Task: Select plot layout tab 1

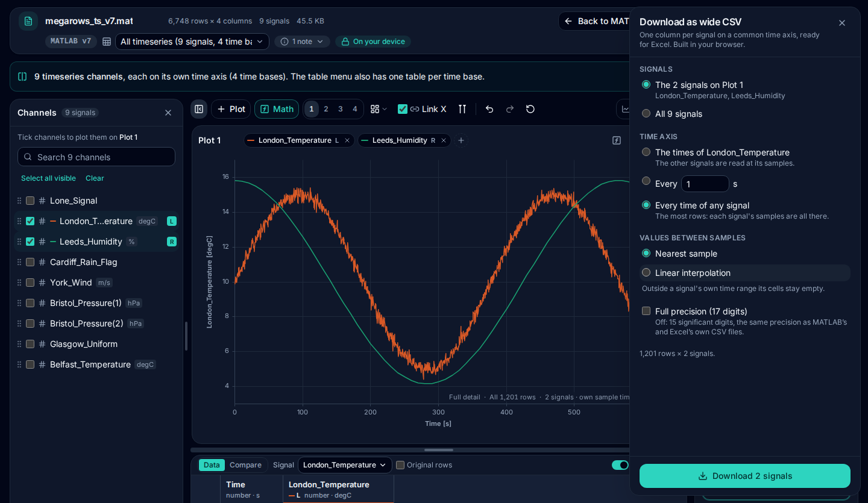Action: point(312,109)
